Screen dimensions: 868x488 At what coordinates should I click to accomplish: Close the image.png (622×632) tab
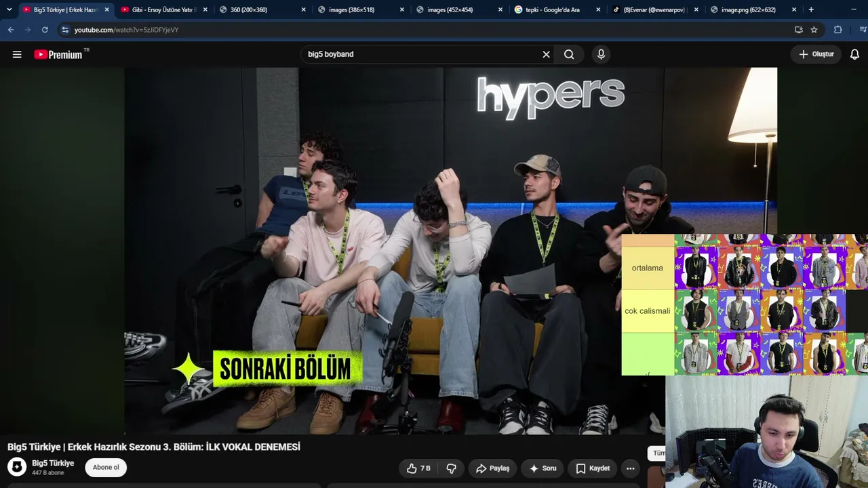click(x=795, y=9)
